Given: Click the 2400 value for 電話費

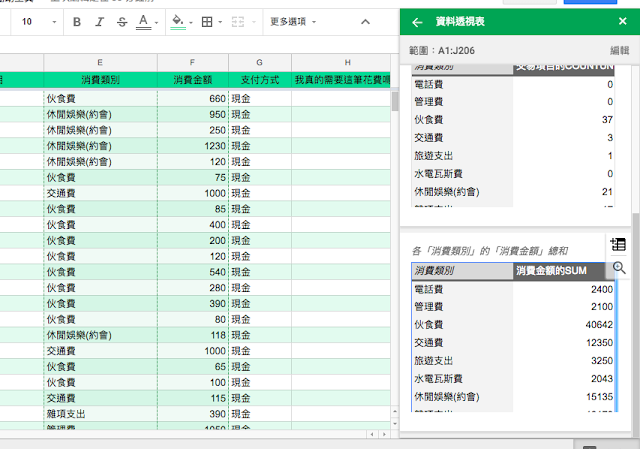Looking at the screenshot, I should pyautogui.click(x=602, y=289).
